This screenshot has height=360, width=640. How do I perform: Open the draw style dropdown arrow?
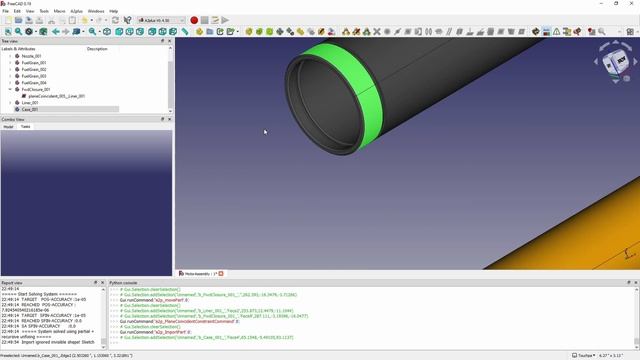(x=36, y=31)
